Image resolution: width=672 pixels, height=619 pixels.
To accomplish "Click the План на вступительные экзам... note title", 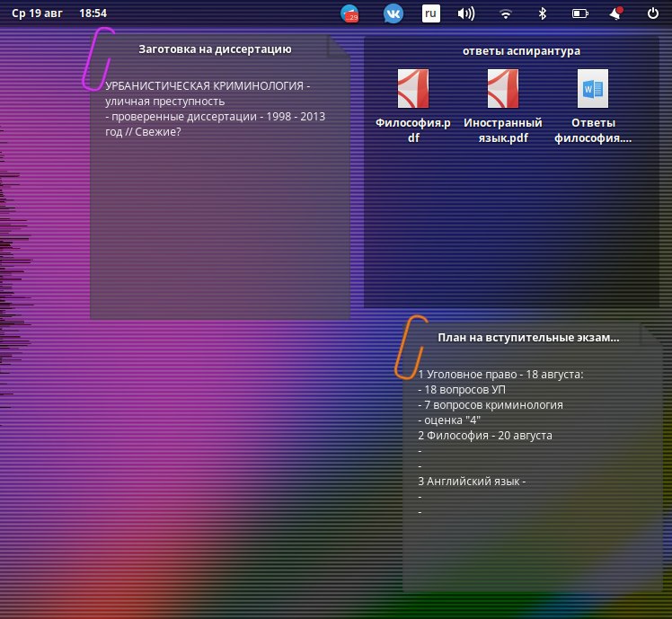I will click(528, 338).
